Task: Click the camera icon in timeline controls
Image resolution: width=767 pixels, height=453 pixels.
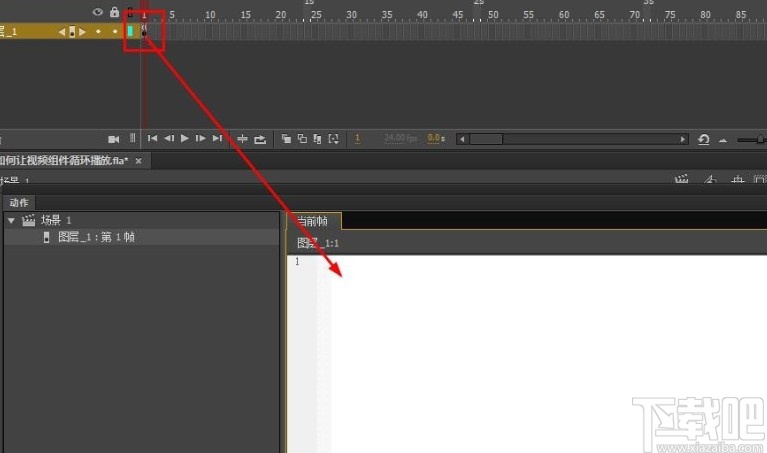Action: click(x=113, y=139)
